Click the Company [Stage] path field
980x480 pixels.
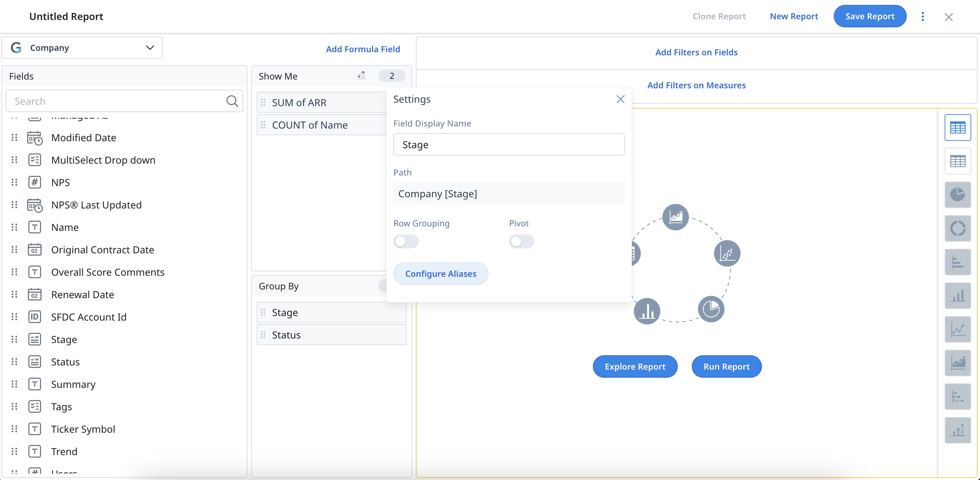click(x=509, y=194)
